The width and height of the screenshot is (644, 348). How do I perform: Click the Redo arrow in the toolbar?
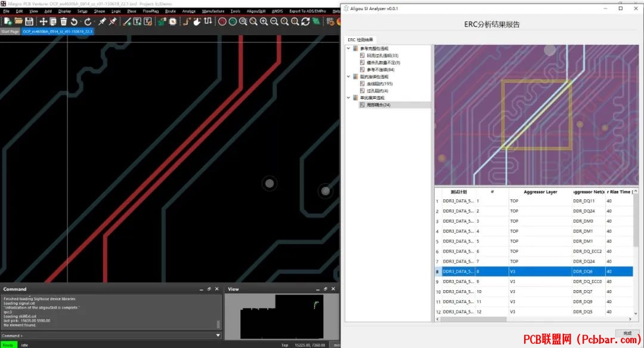click(88, 21)
